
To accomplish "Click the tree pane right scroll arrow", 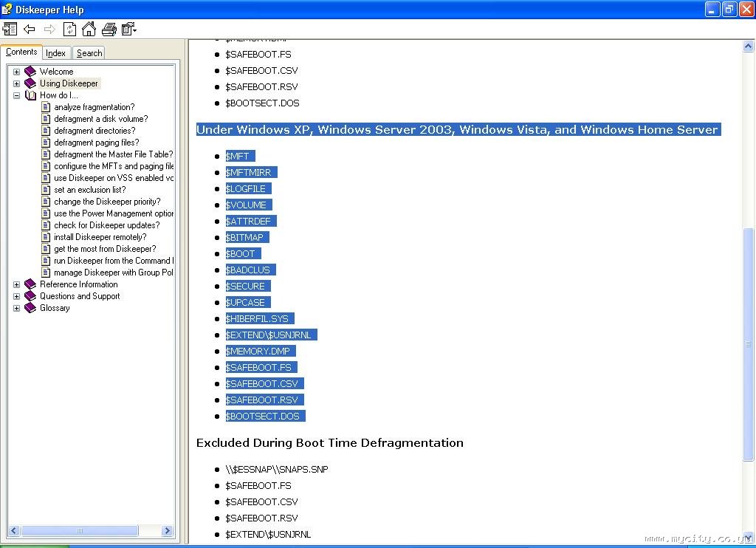I will (x=167, y=530).
